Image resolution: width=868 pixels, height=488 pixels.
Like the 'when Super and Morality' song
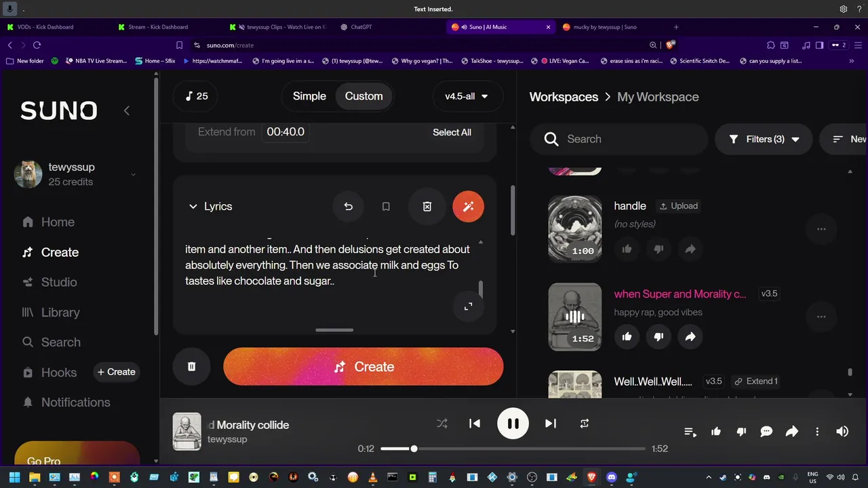(x=627, y=336)
